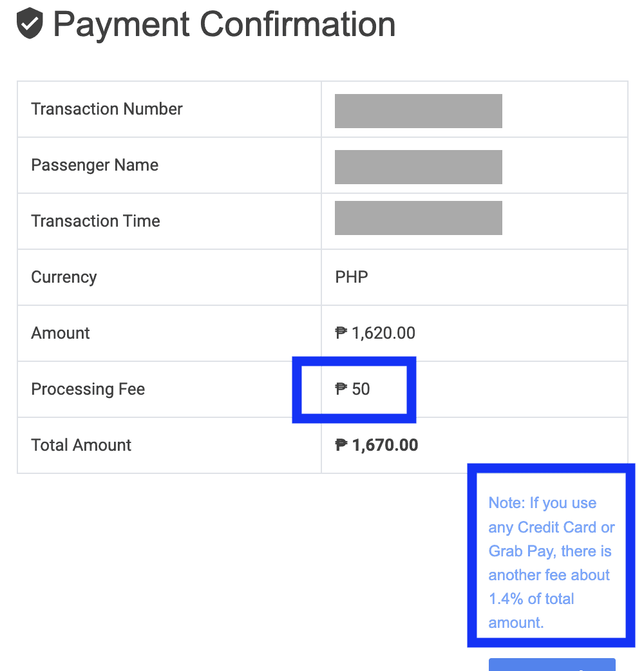Click the Passenger Name label
Image resolution: width=644 pixels, height=671 pixels.
(x=95, y=165)
